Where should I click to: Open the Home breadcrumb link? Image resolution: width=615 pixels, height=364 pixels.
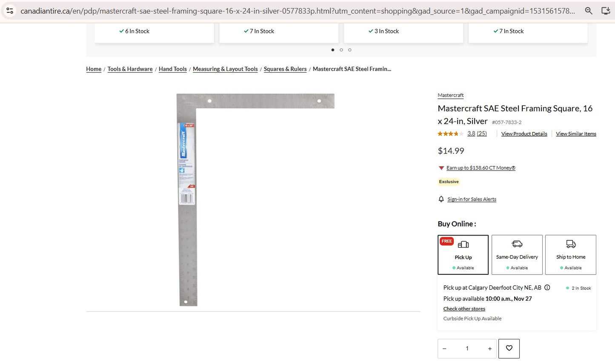(94, 69)
